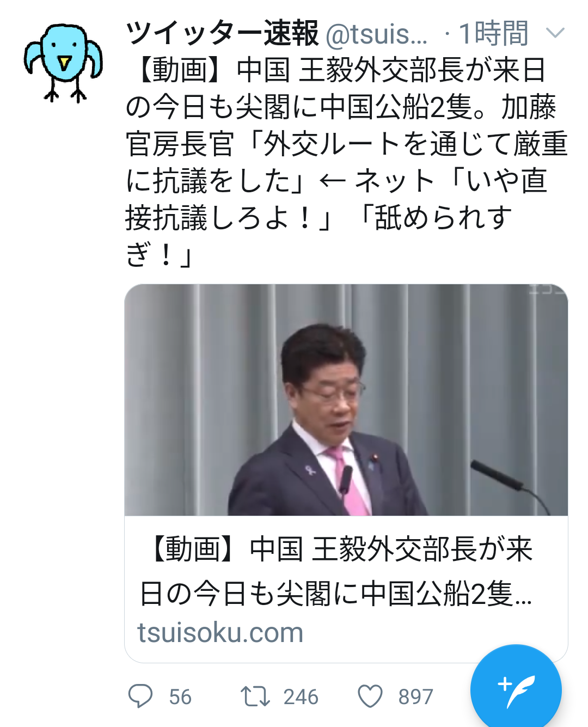Click the watermark in the image corner
The height and width of the screenshot is (727, 588).
click(547, 290)
